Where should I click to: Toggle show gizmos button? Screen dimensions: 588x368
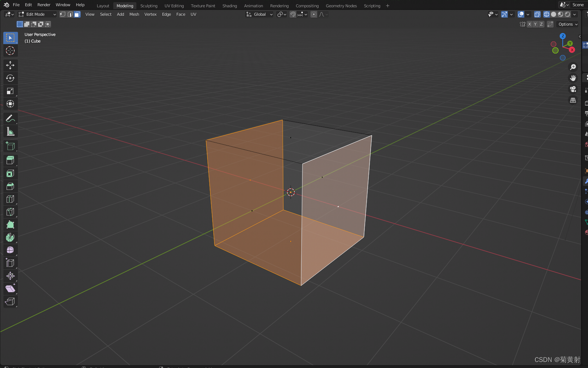(504, 14)
